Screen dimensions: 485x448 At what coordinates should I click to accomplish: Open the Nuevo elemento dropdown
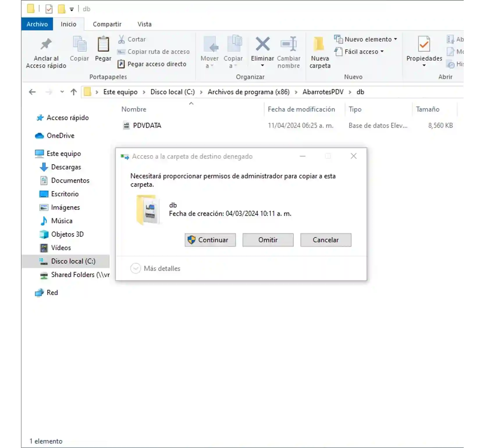pos(365,39)
